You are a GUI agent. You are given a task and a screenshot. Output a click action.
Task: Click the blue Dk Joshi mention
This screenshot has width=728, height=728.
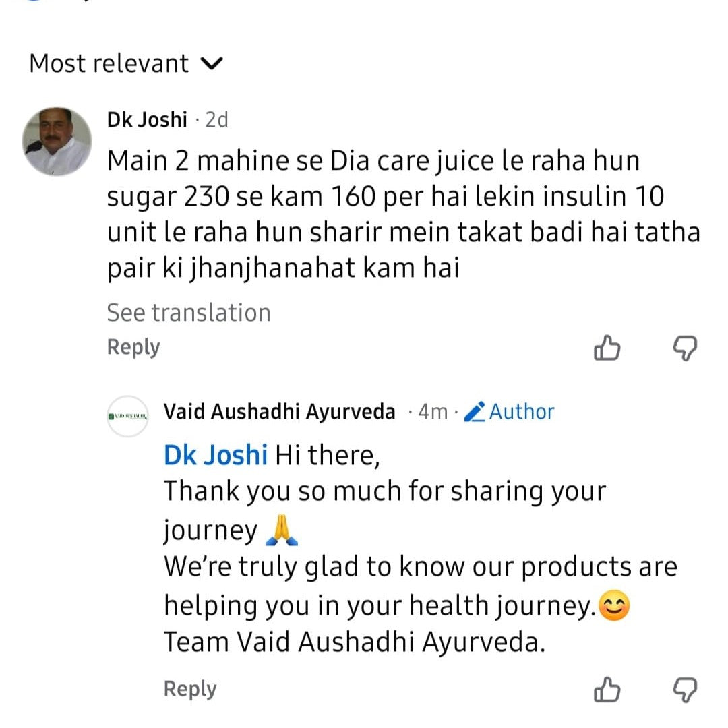216,455
